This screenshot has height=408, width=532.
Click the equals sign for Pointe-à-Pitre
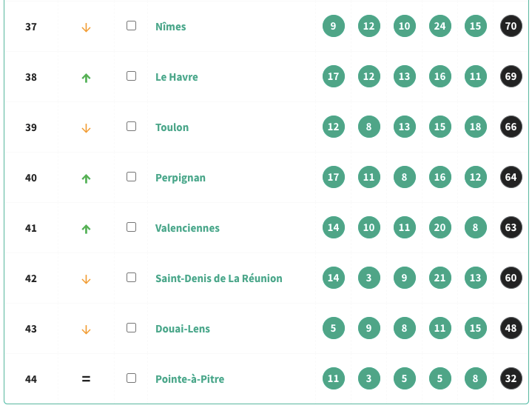point(86,379)
